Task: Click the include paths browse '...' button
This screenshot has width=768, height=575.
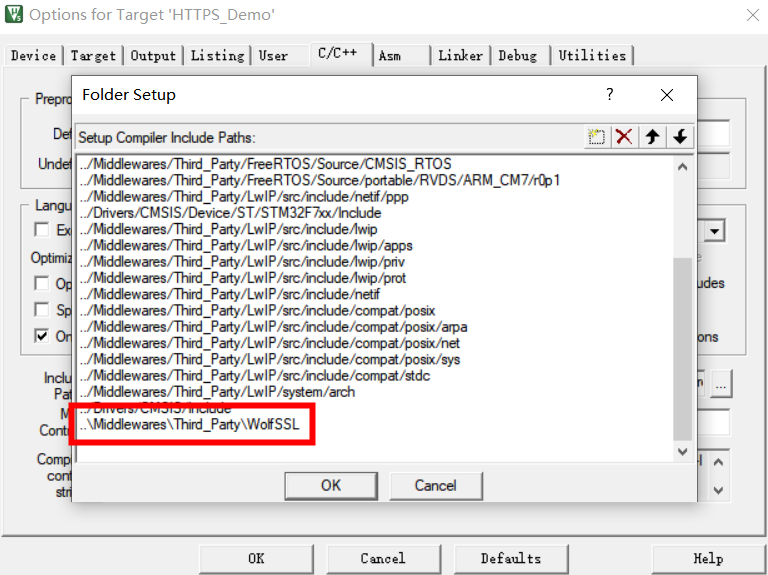Action: coord(720,384)
